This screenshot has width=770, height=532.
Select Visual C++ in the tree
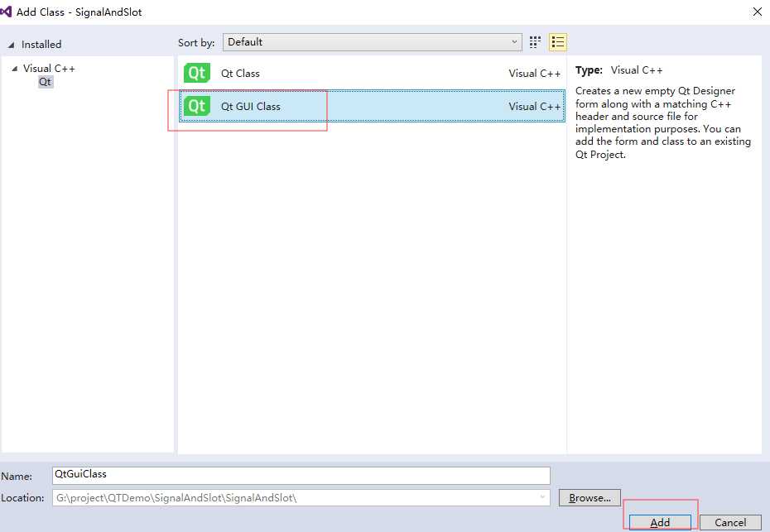tap(49, 68)
